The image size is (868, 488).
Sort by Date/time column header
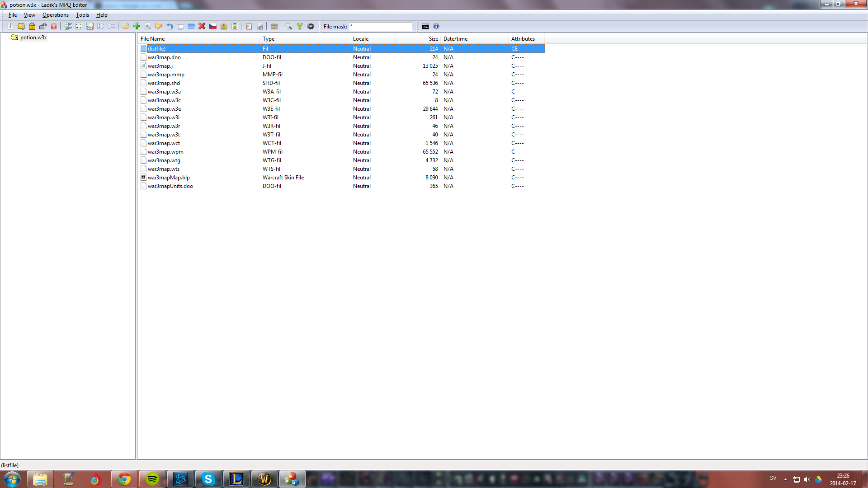475,39
